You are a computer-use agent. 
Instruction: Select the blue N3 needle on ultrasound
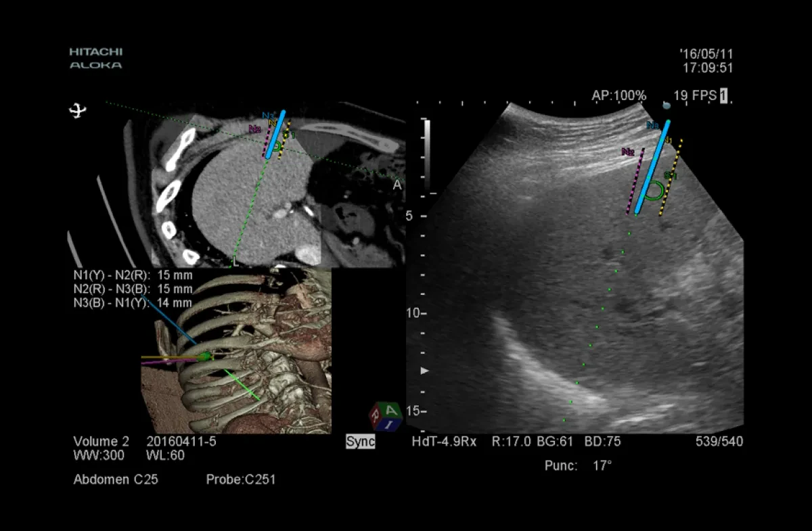(652, 167)
